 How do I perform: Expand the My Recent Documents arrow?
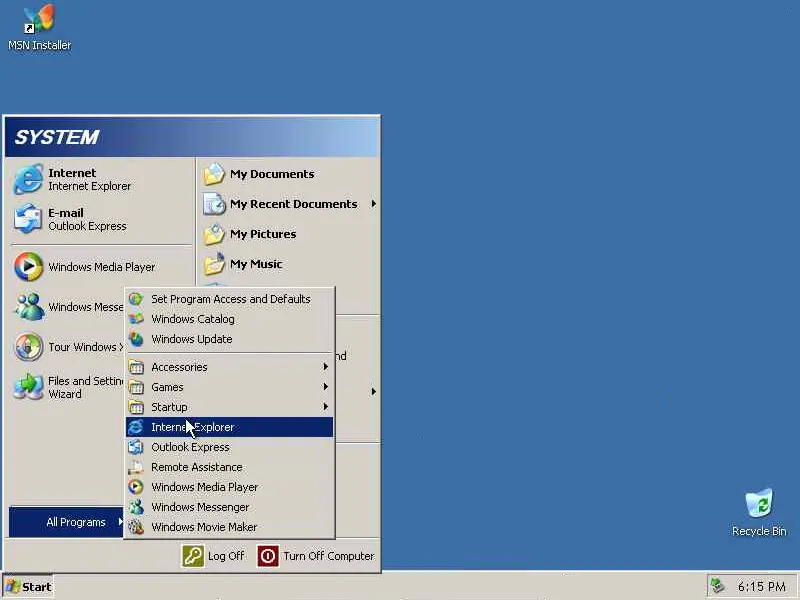click(x=373, y=204)
